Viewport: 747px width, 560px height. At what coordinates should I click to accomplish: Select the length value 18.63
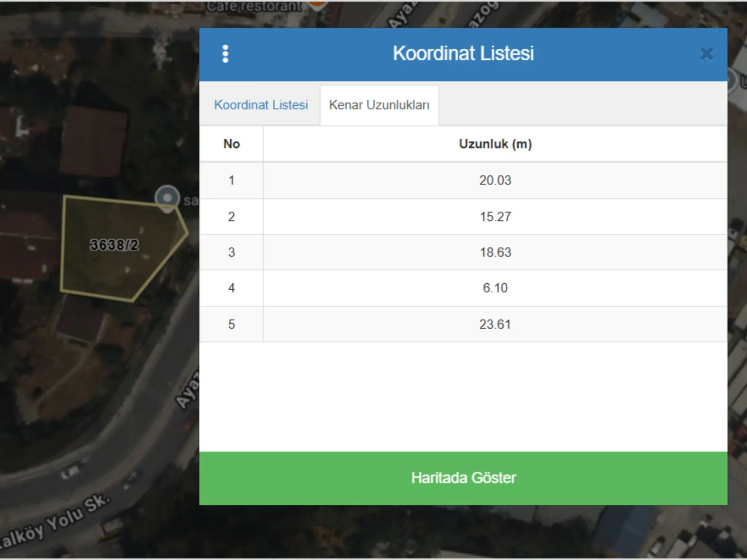[495, 252]
